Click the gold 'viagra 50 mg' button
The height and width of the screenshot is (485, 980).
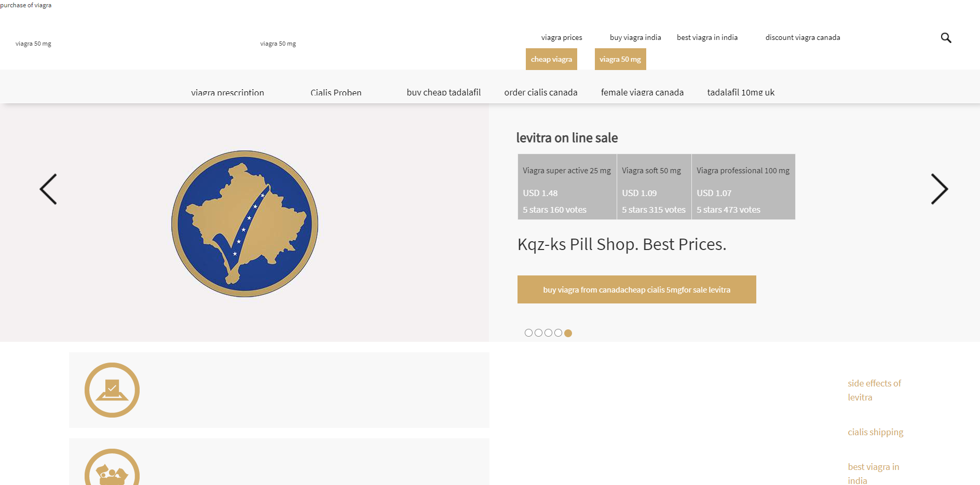[620, 59]
